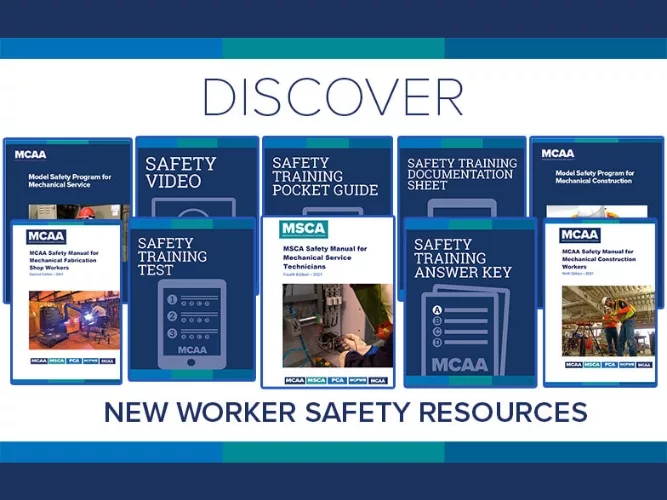The height and width of the screenshot is (500, 667).
Task: Open the Safety Training Pocket Guide card
Action: [327, 176]
